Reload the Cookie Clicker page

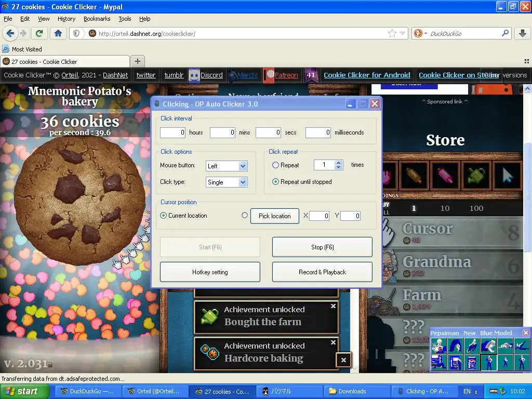tap(39, 33)
